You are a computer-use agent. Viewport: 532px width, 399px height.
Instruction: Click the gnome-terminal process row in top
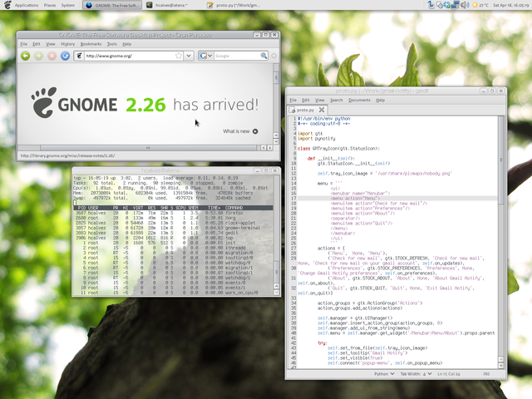(x=173, y=228)
